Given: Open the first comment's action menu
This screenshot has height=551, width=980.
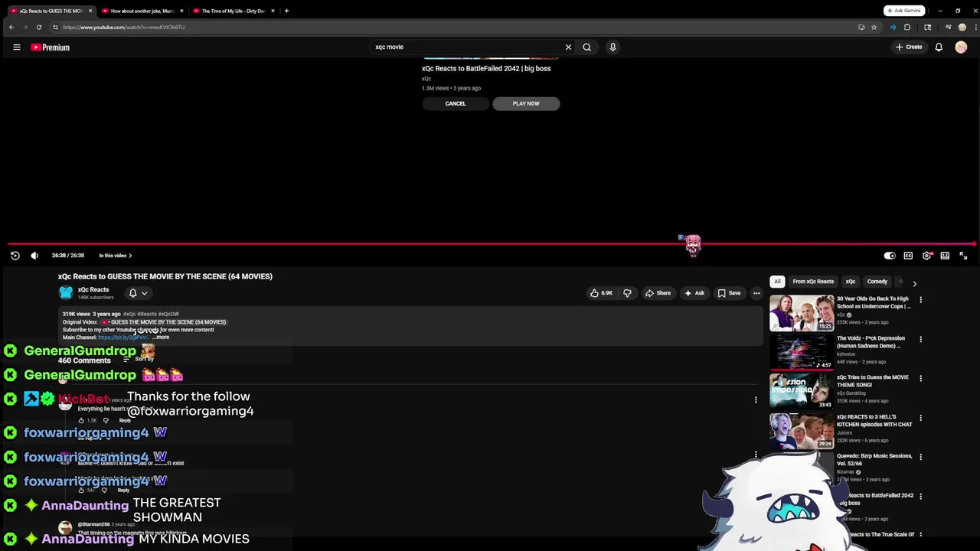Looking at the screenshot, I should (756, 399).
